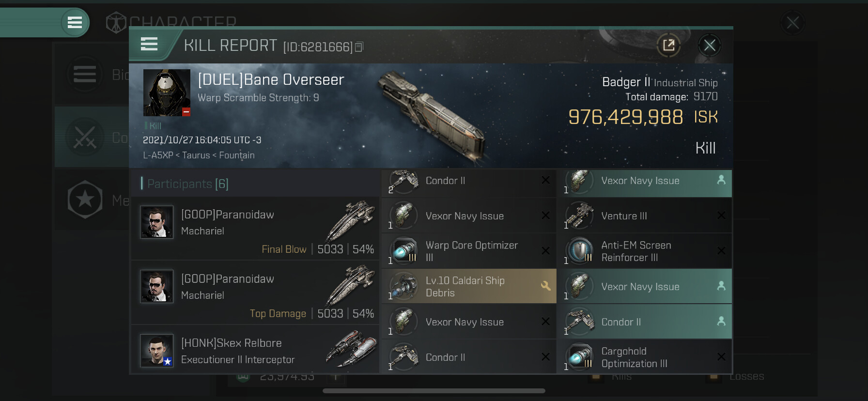The height and width of the screenshot is (401, 868).
Task: Close the Kill Report window
Action: [710, 46]
